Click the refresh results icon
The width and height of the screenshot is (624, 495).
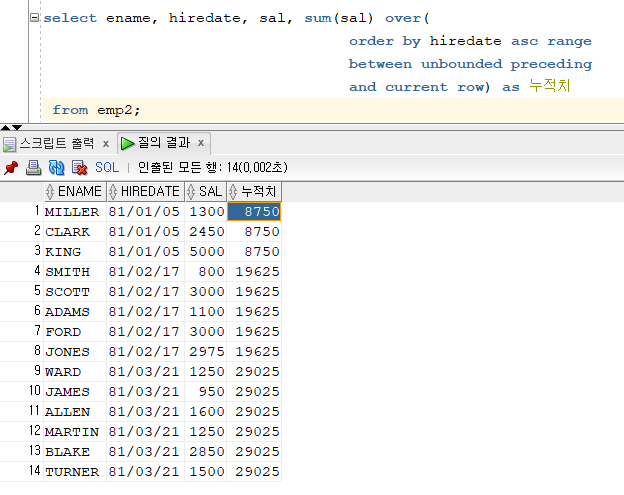click(57, 168)
